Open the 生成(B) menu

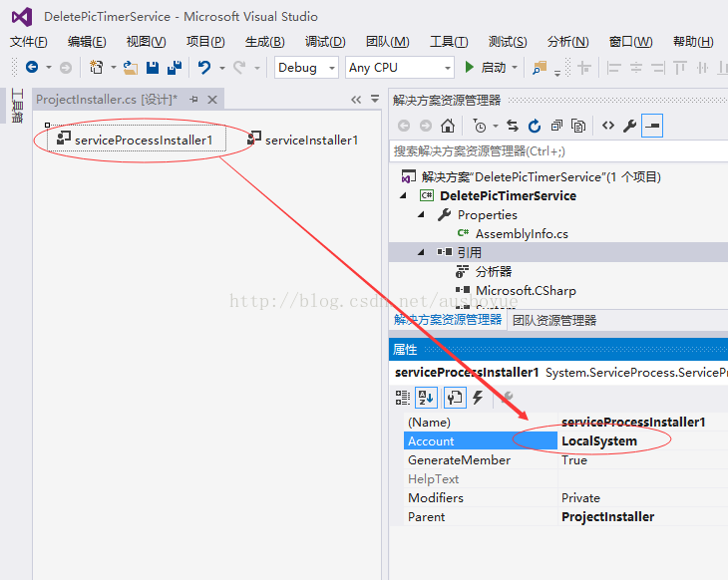coord(264,42)
